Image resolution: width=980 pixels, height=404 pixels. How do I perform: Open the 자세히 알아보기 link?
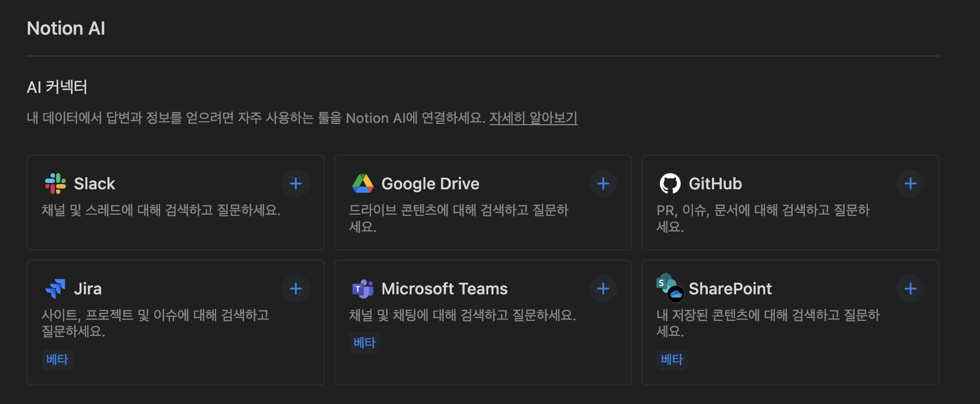(x=533, y=118)
